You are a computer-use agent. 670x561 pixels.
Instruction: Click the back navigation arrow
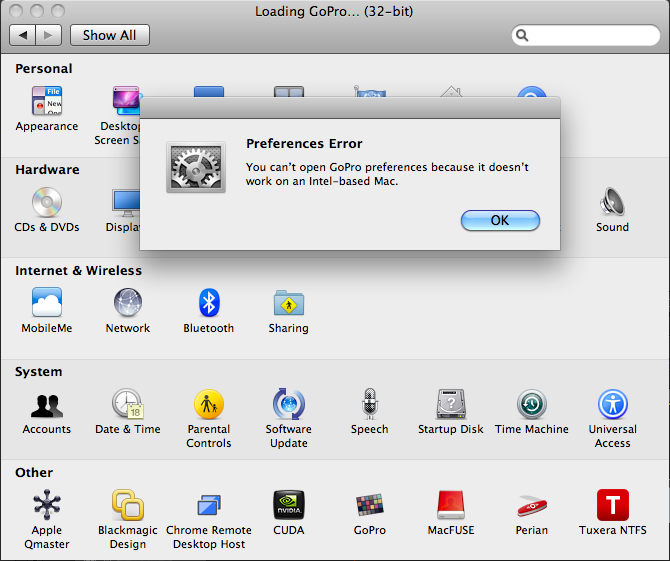pos(24,35)
